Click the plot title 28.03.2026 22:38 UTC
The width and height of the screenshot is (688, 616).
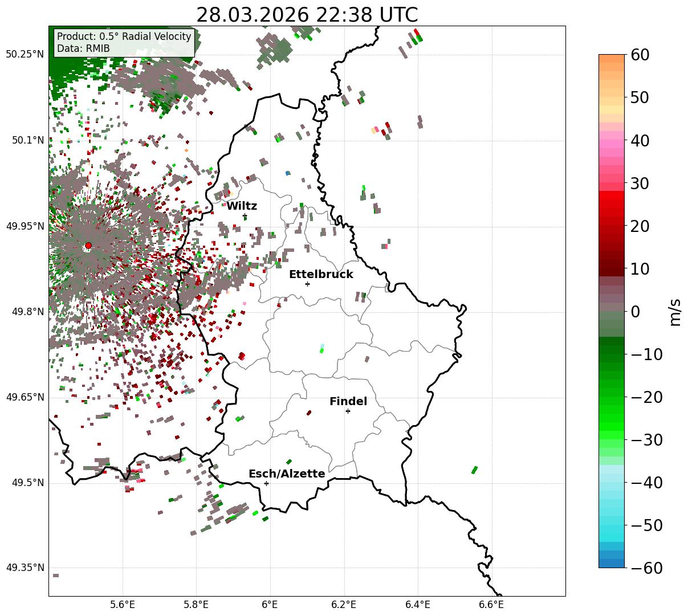307,15
